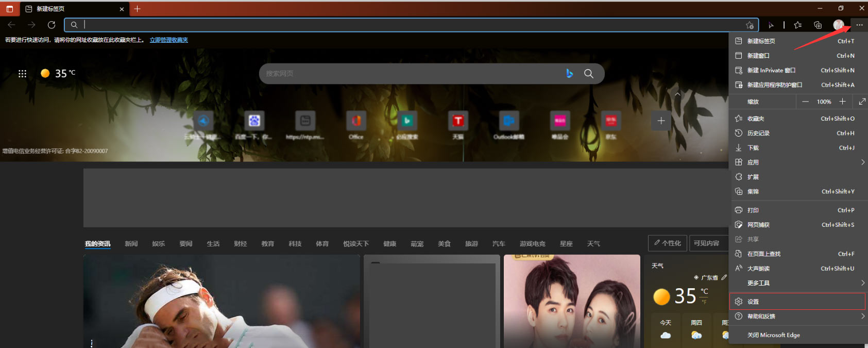Choose 关闭 Microsoft Edge menu entry
Image resolution: width=868 pixels, height=348 pixels.
tap(797, 335)
